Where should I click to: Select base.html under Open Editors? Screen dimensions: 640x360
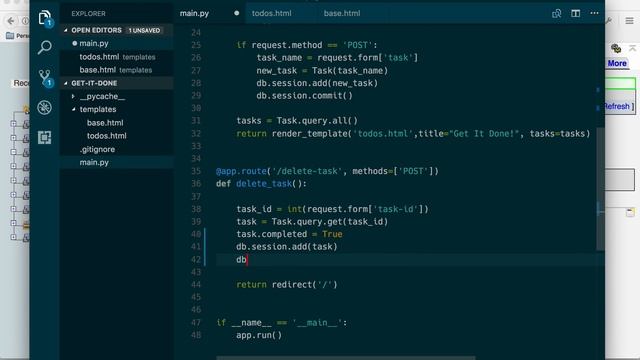(x=98, y=70)
